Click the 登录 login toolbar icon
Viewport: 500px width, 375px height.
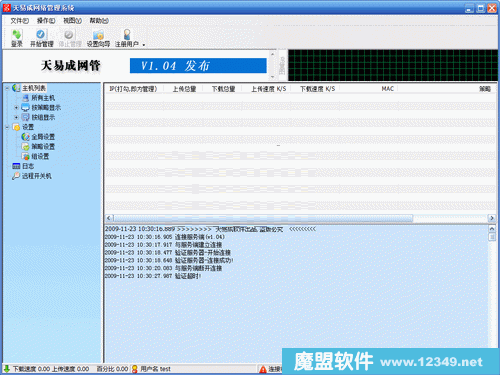point(17,38)
